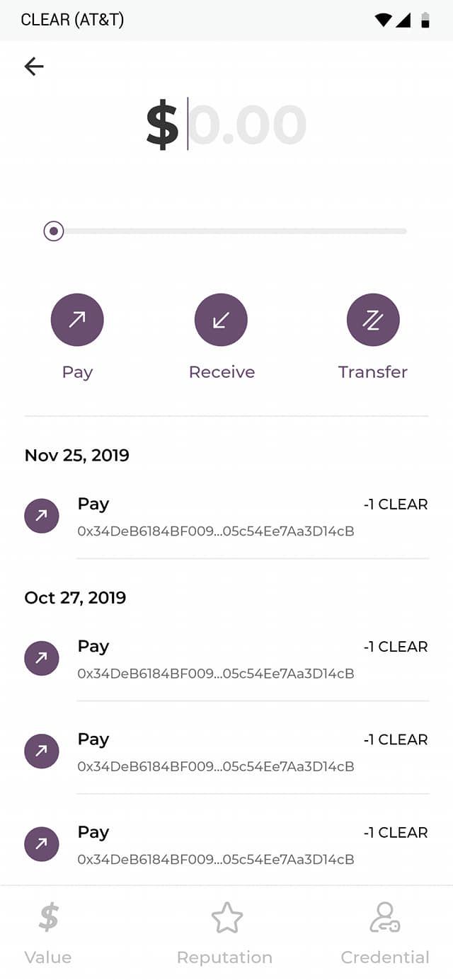The height and width of the screenshot is (980, 453).
Task: Open the Credential tab
Action: pos(385,934)
